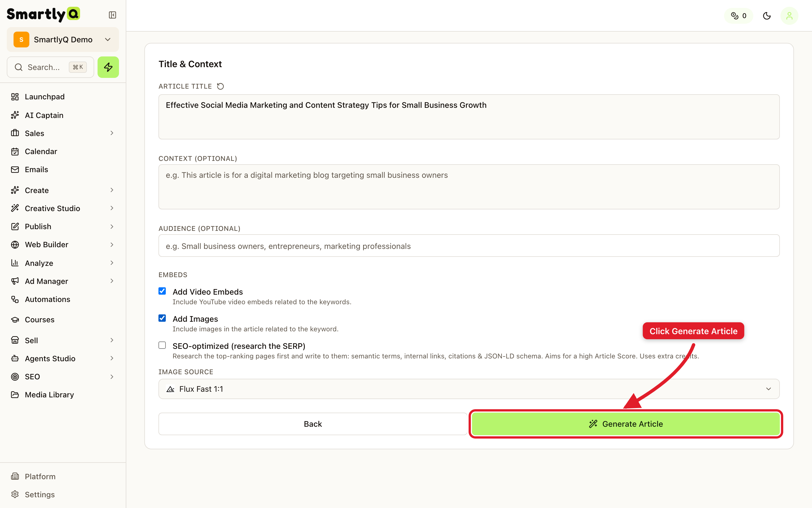Screen dimensions: 812x508
Task: Click the Launchpad grid icon
Action: coord(15,97)
